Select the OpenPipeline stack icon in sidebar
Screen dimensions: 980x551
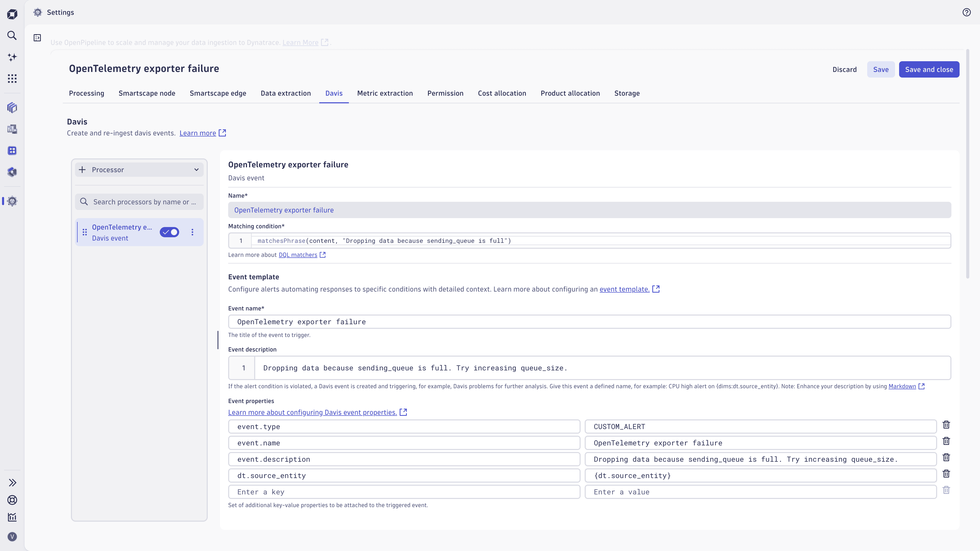12,108
